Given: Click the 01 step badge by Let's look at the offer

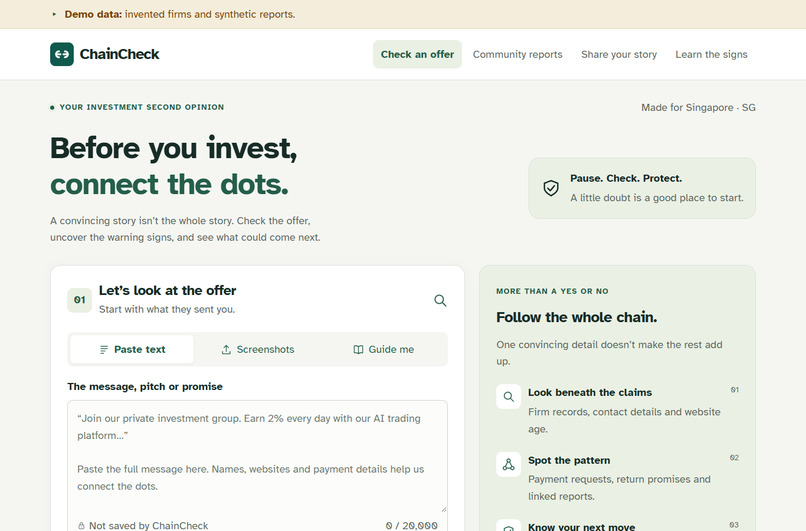Looking at the screenshot, I should [x=80, y=300].
